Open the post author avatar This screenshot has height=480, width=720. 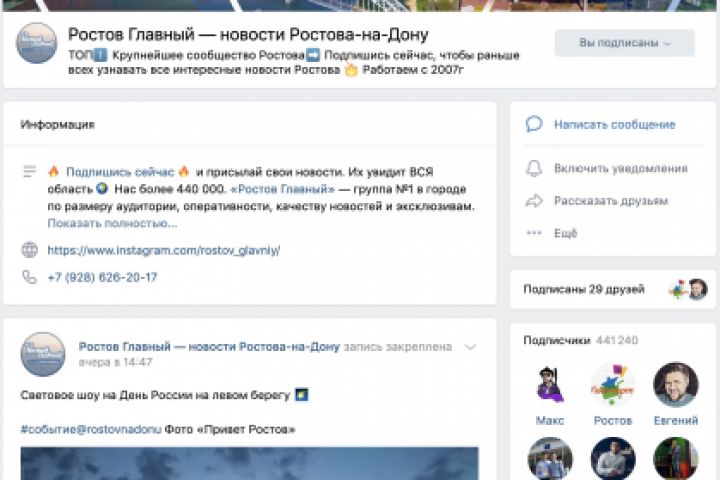click(x=43, y=354)
